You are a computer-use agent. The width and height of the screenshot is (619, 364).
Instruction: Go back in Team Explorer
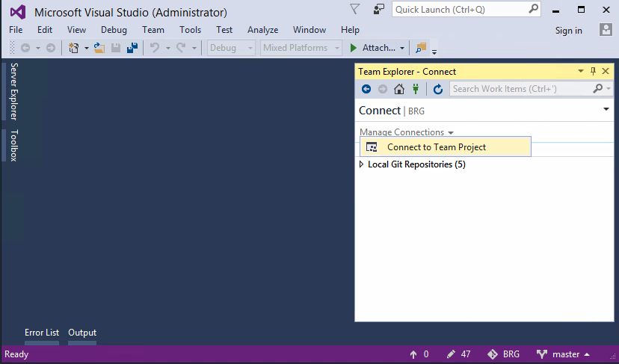[x=366, y=89]
